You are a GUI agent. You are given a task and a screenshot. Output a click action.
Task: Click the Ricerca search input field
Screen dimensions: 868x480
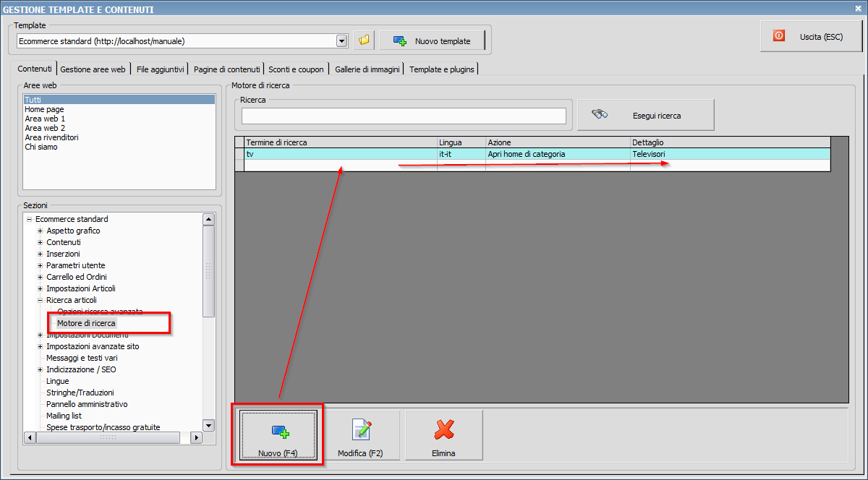(x=404, y=116)
